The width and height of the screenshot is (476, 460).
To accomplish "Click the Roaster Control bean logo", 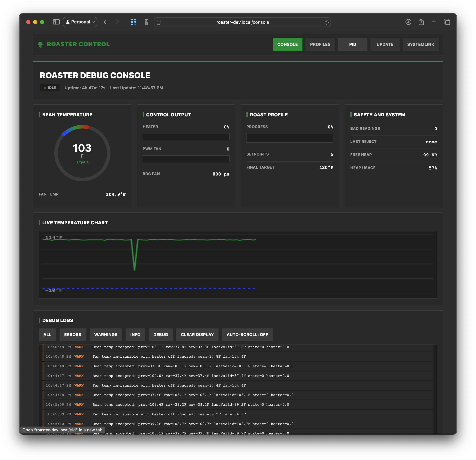I will click(40, 44).
